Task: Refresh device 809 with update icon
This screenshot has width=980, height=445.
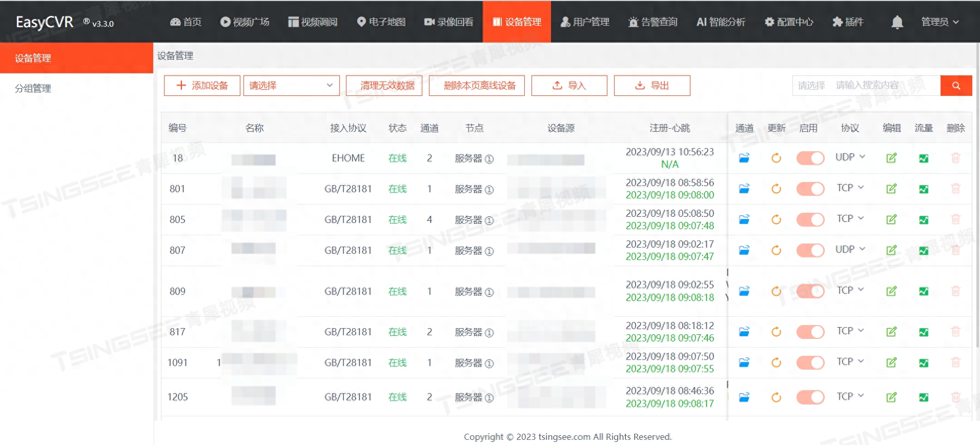Action: 776,291
